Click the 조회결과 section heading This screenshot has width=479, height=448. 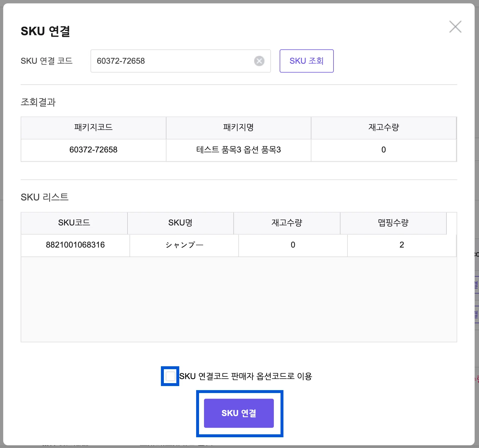click(x=38, y=102)
